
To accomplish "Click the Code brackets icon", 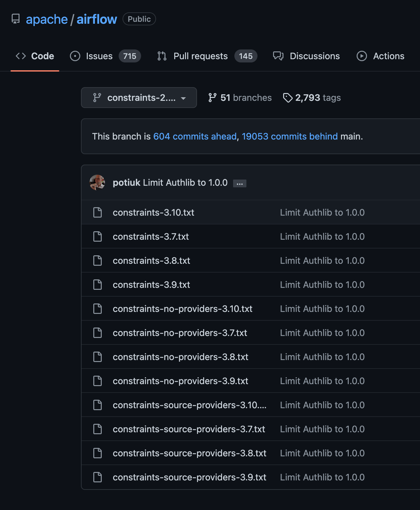I will tap(21, 56).
